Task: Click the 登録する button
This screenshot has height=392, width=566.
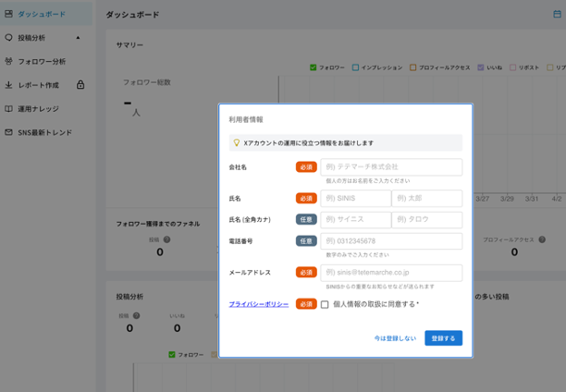Action: coord(443,338)
